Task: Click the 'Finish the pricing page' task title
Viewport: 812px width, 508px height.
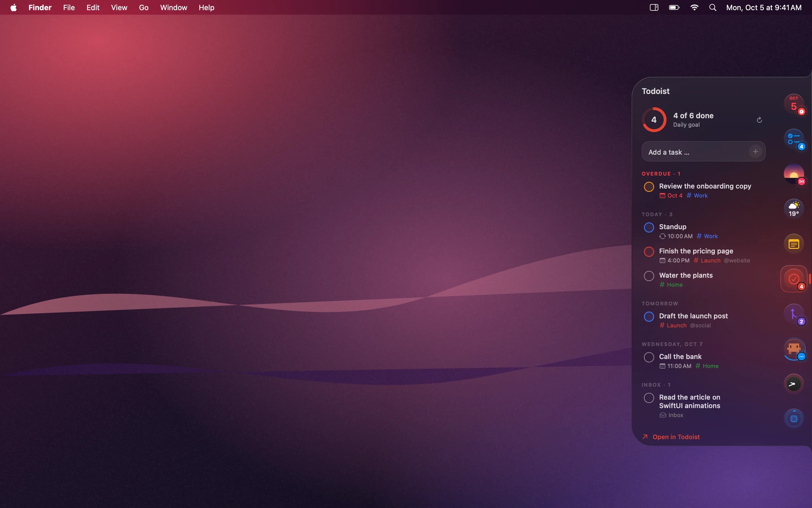Action: (696, 251)
